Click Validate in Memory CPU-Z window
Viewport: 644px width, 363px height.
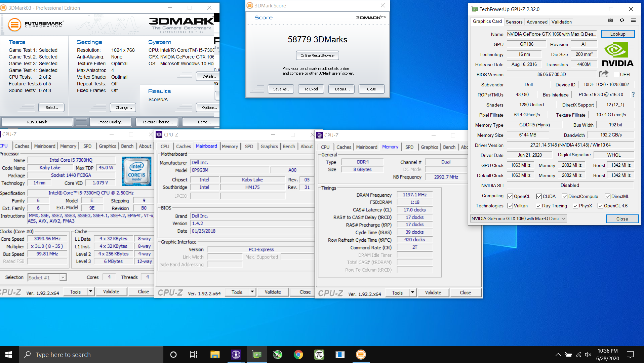[x=433, y=292]
